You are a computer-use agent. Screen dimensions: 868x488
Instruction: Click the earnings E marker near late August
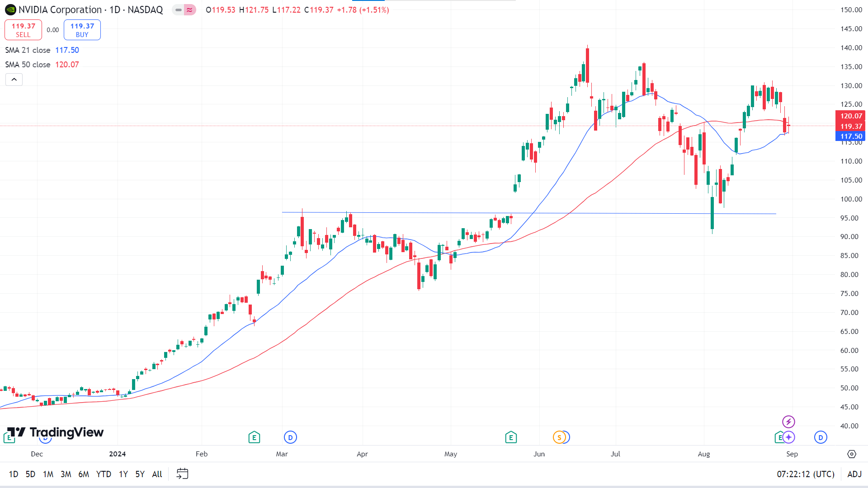pyautogui.click(x=778, y=437)
